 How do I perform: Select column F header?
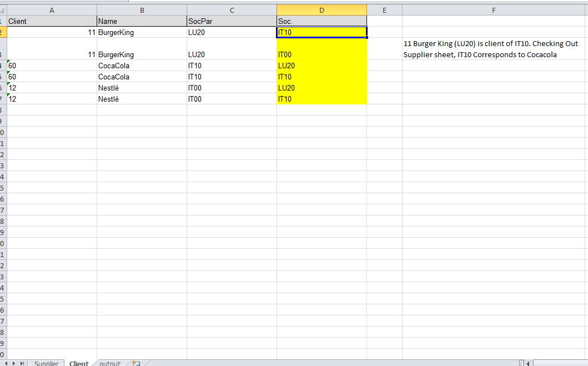click(494, 10)
